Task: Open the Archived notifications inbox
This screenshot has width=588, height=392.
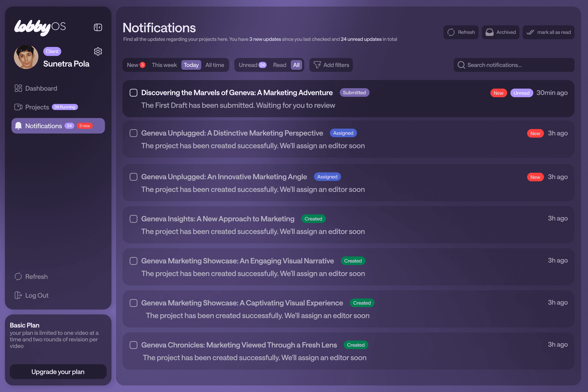Action: (x=500, y=32)
